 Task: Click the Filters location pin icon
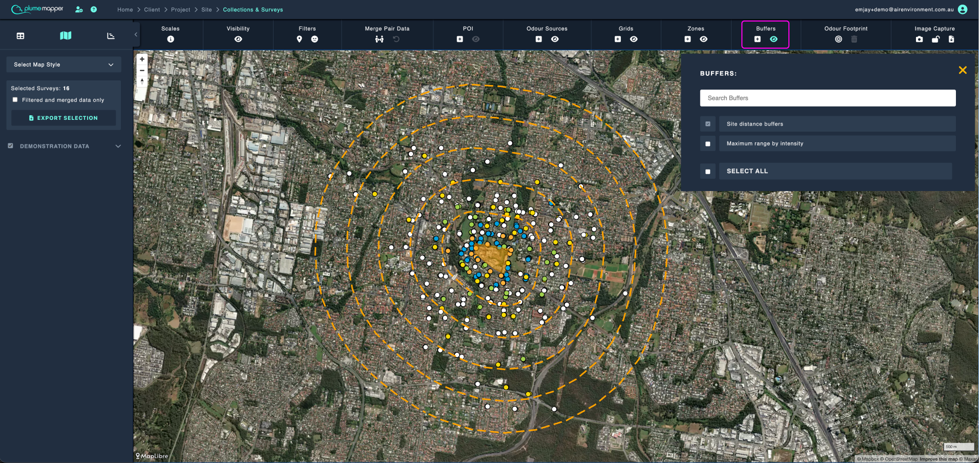coord(300,39)
